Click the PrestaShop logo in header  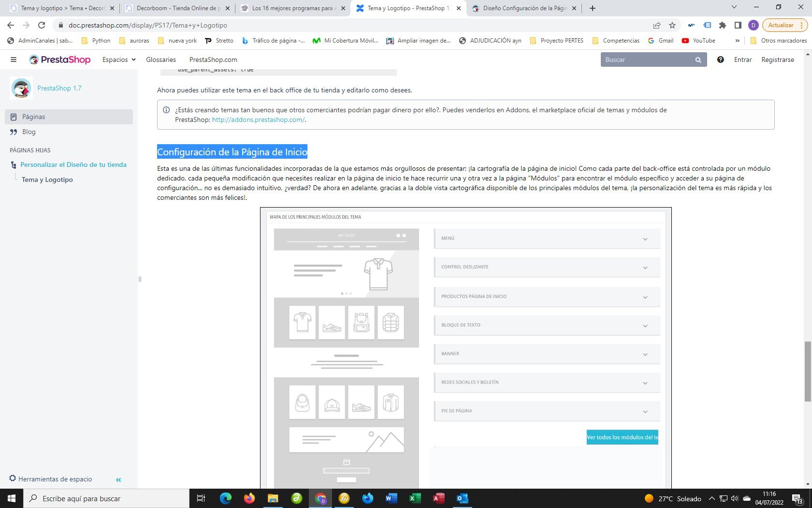[60, 60]
